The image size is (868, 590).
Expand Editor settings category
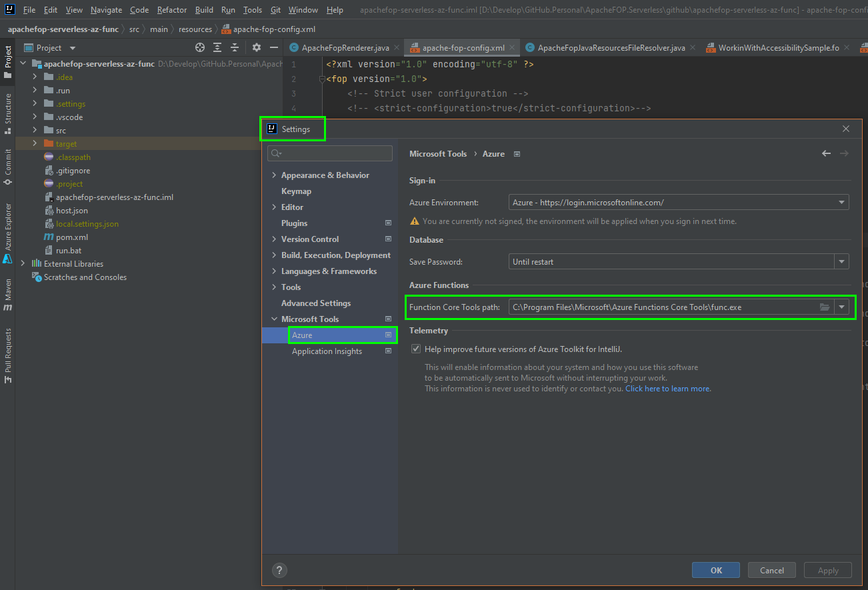tap(274, 207)
